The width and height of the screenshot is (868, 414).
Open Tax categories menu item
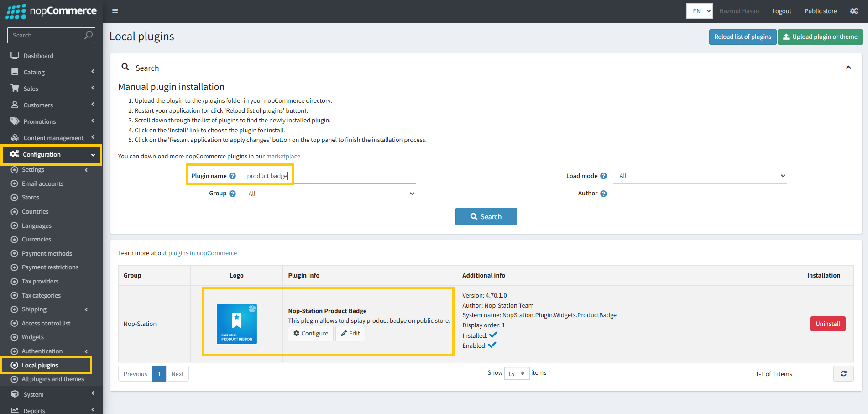pyautogui.click(x=41, y=295)
